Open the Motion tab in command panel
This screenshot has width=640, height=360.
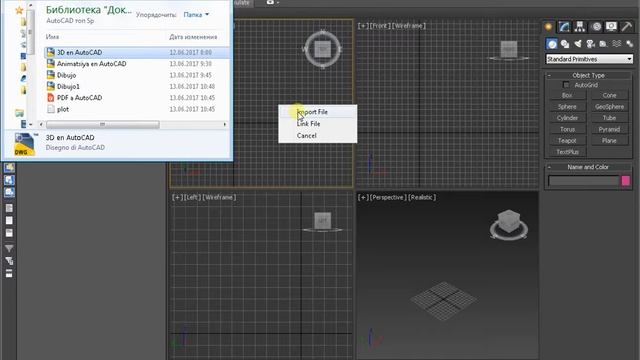(596, 27)
